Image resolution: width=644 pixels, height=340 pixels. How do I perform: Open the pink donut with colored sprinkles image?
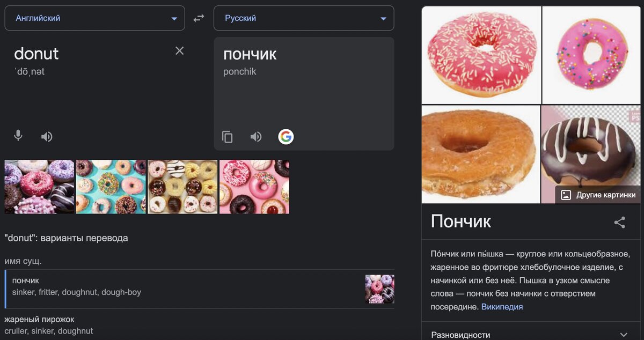(x=592, y=55)
